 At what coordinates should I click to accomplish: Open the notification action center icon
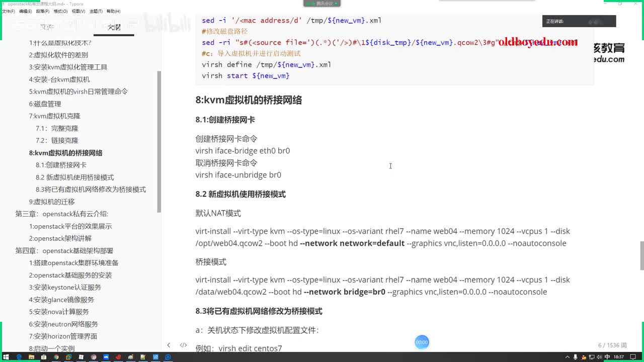coord(633,357)
